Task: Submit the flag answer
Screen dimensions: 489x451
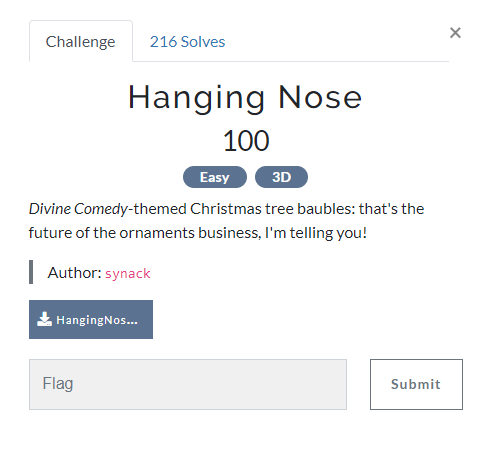Action: pos(416,384)
